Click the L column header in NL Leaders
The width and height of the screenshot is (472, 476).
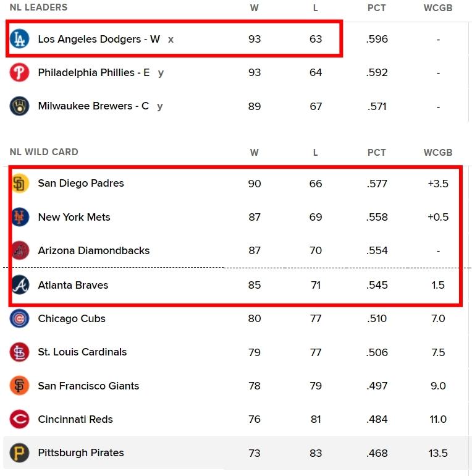(x=316, y=7)
